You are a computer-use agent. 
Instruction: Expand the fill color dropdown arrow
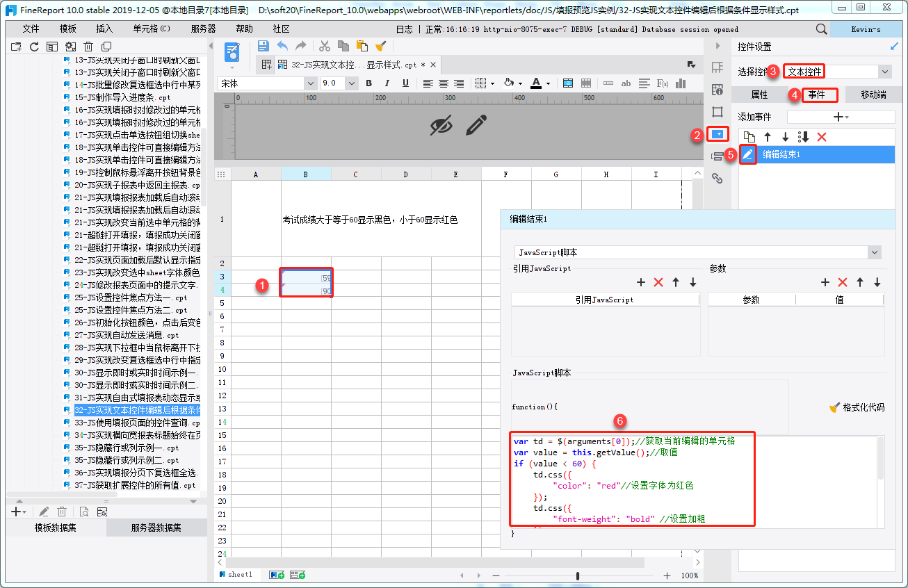(x=521, y=83)
